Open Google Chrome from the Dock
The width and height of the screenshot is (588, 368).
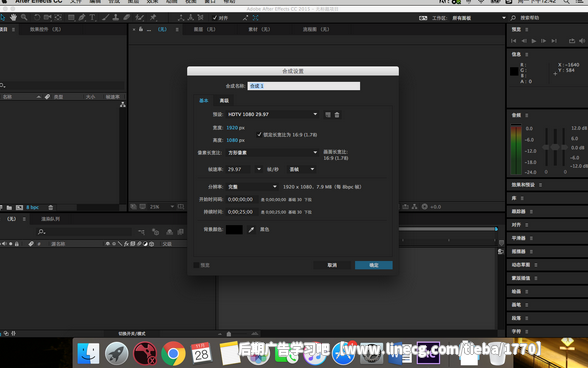pyautogui.click(x=173, y=354)
